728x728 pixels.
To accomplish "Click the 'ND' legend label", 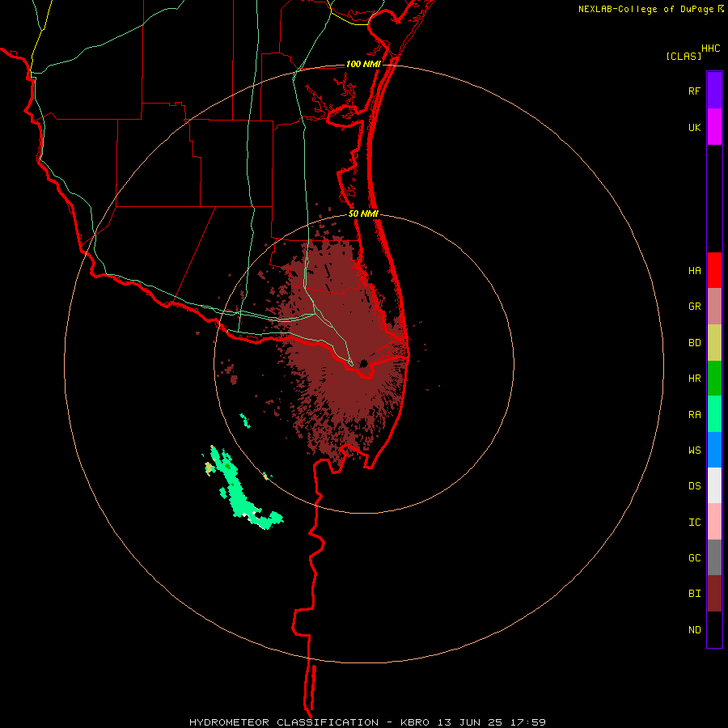I will pos(694,630).
